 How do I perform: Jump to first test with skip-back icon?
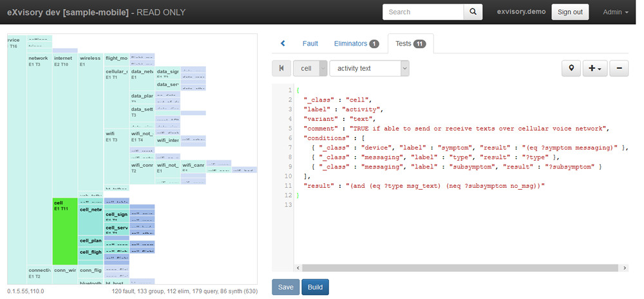(281, 69)
